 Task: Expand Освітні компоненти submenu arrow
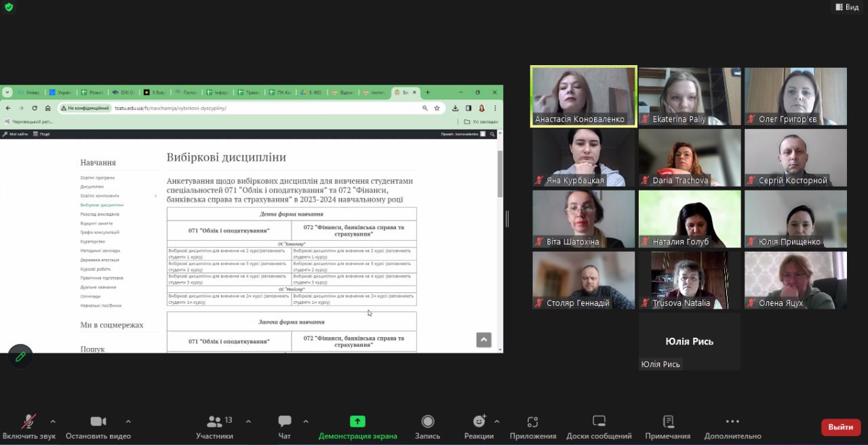155,196
